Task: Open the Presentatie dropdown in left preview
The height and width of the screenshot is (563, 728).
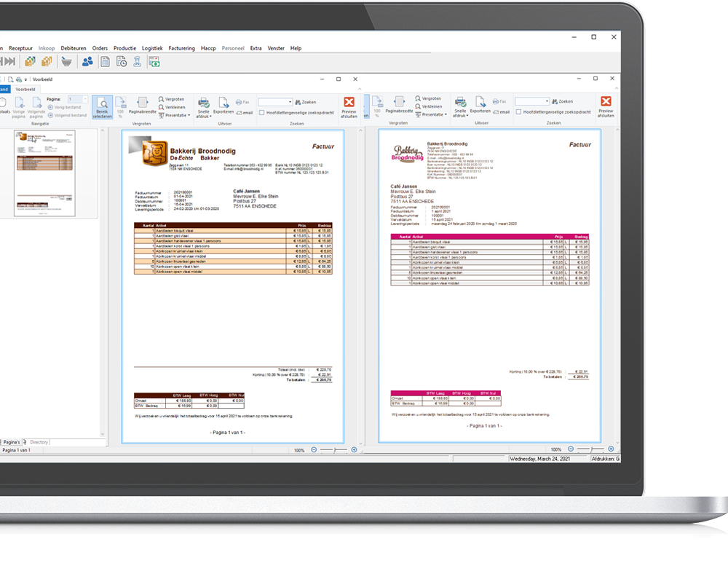Action: [x=175, y=115]
